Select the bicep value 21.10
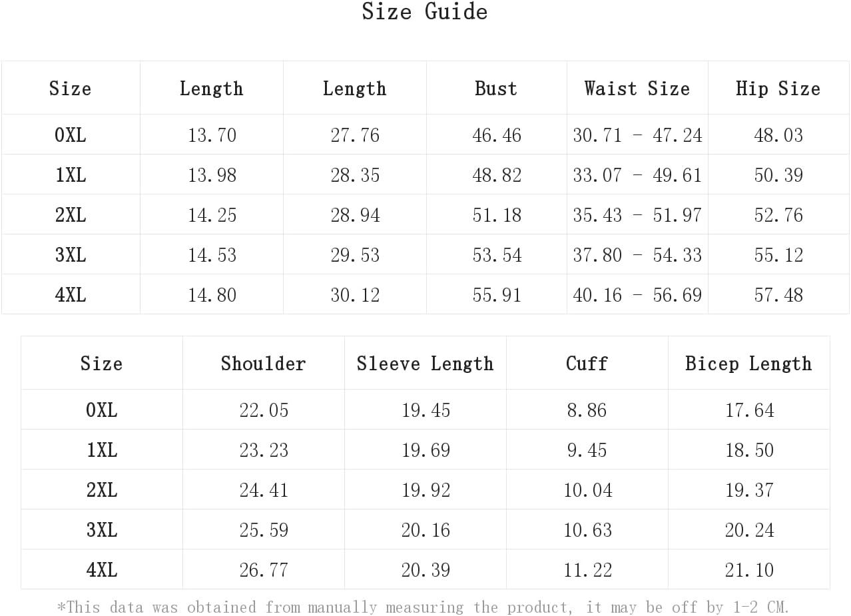851x616 pixels. (750, 570)
